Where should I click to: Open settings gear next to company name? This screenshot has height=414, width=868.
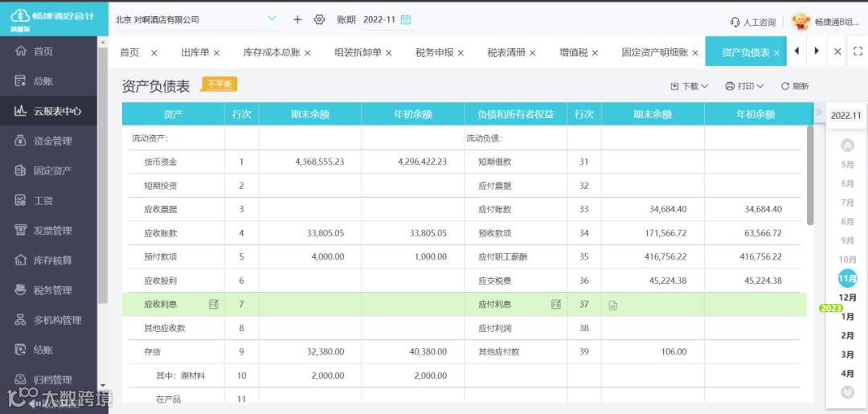click(x=319, y=19)
